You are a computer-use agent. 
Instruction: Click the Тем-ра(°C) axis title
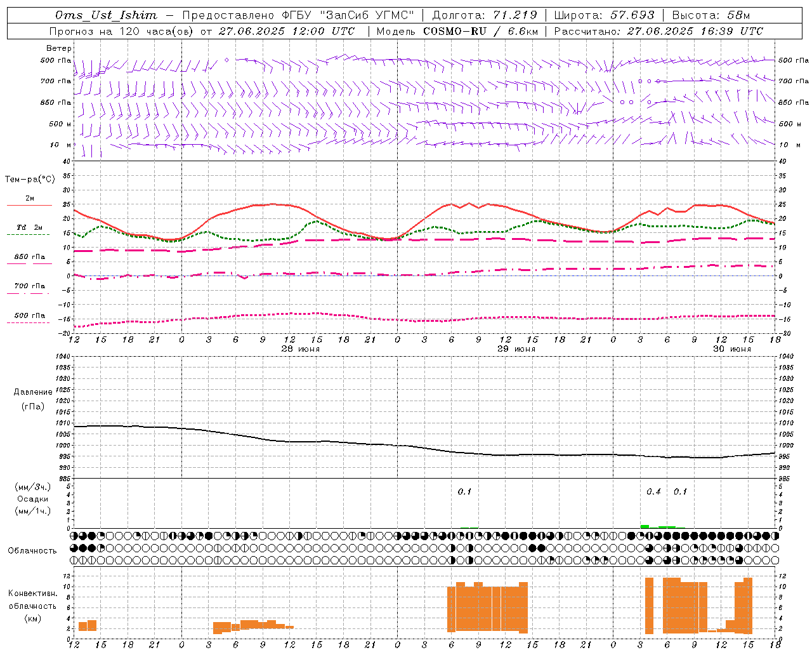[30, 180]
